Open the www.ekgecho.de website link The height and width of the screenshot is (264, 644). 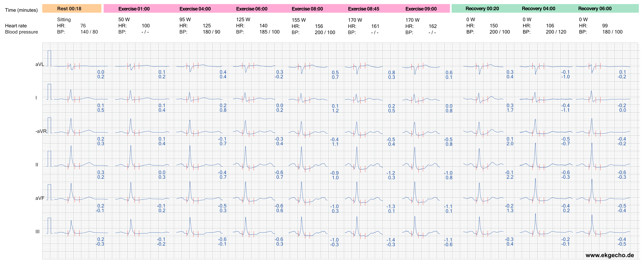(x=610, y=255)
